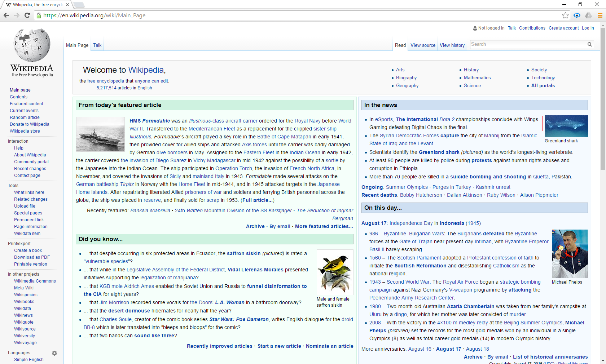Open Random article in sidebar
This screenshot has height=364, width=606.
point(25,117)
